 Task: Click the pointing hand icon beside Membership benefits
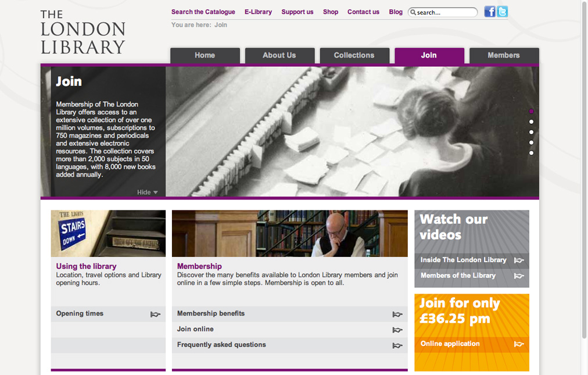397,314
